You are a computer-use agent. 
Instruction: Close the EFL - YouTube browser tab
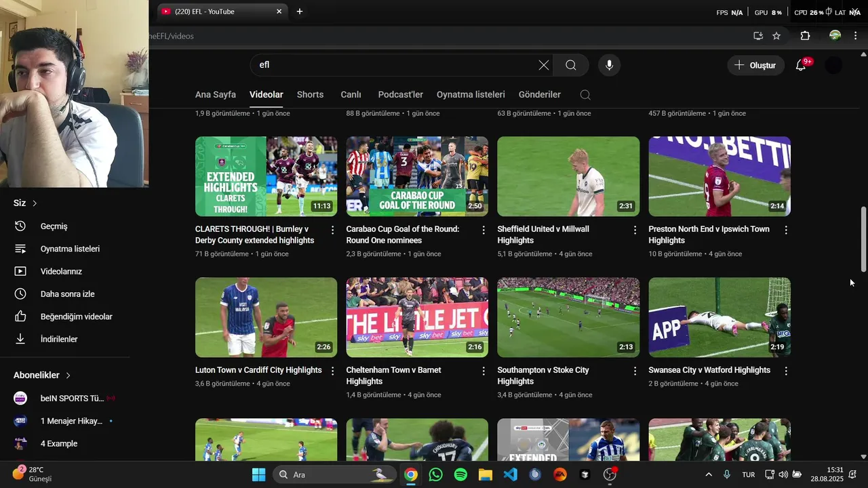point(279,12)
